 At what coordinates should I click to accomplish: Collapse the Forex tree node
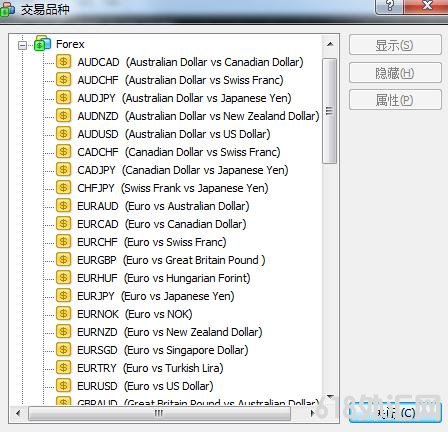[22, 45]
